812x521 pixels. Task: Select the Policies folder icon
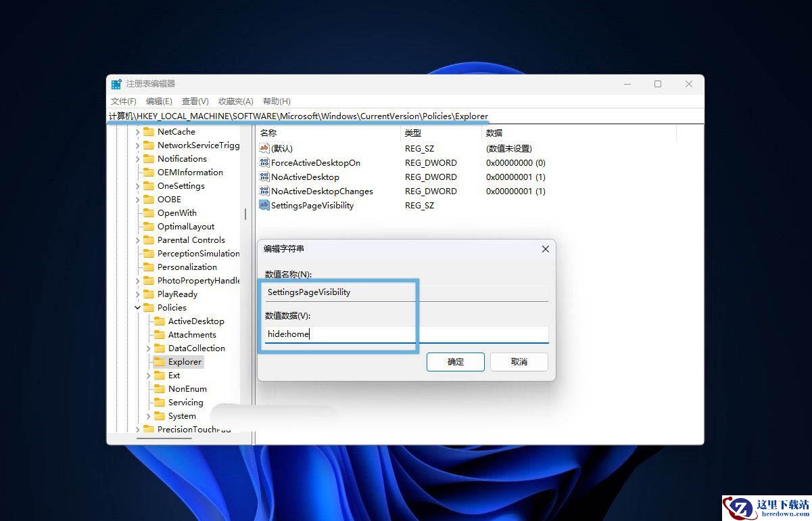click(x=149, y=308)
